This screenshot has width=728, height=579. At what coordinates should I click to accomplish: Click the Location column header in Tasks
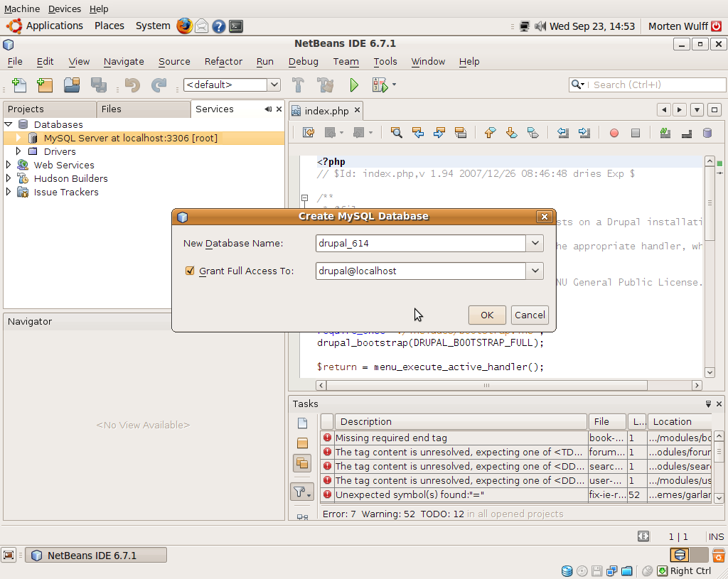pos(679,422)
